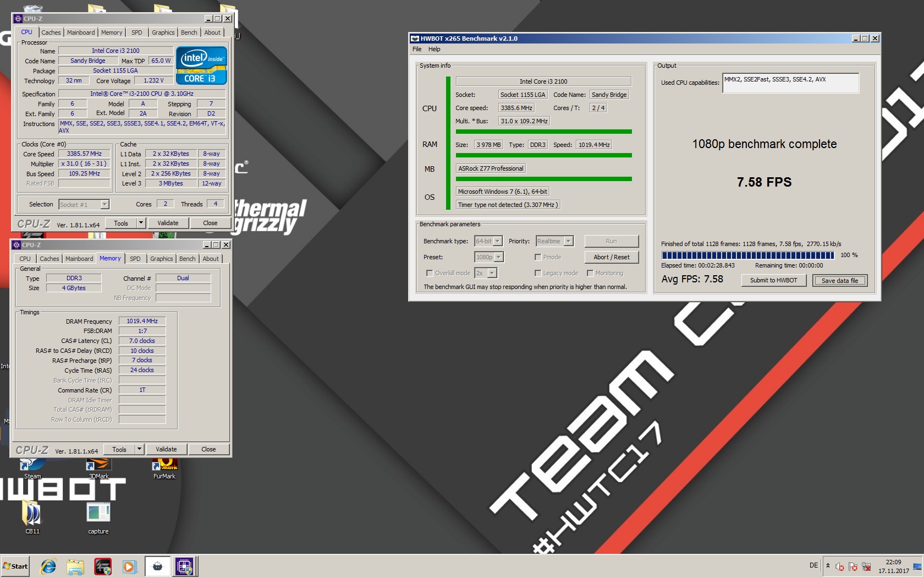Open the File menu in HWBOT x265

coord(417,49)
